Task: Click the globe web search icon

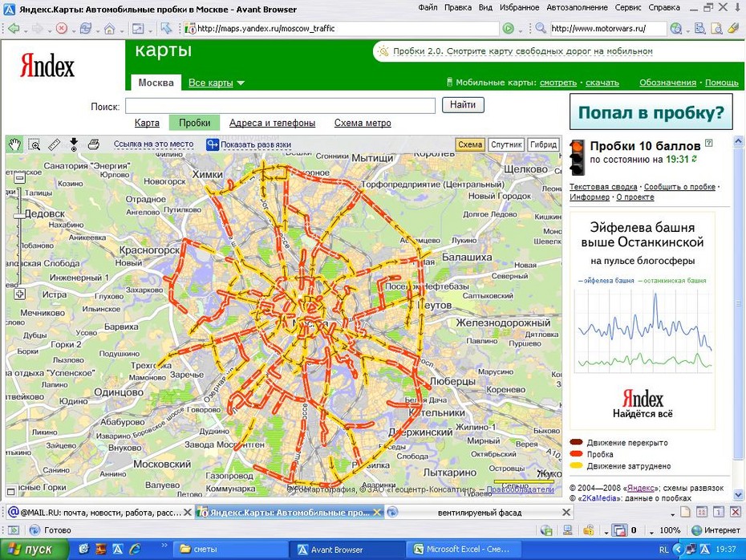Action: (675, 29)
